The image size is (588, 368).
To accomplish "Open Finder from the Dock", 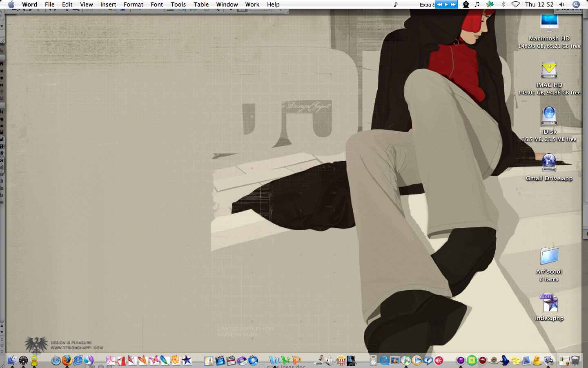I will 12,360.
